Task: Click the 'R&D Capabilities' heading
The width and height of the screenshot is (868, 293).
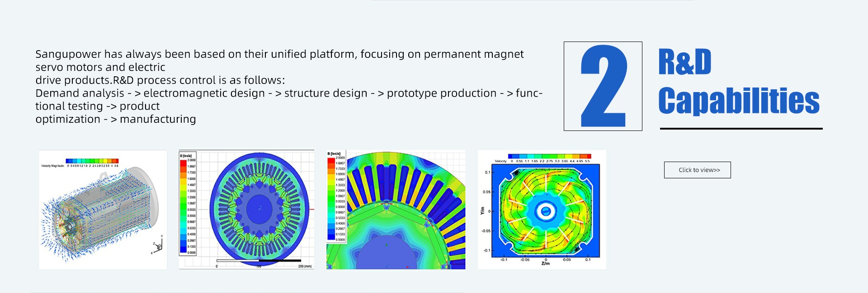Action: click(x=739, y=81)
